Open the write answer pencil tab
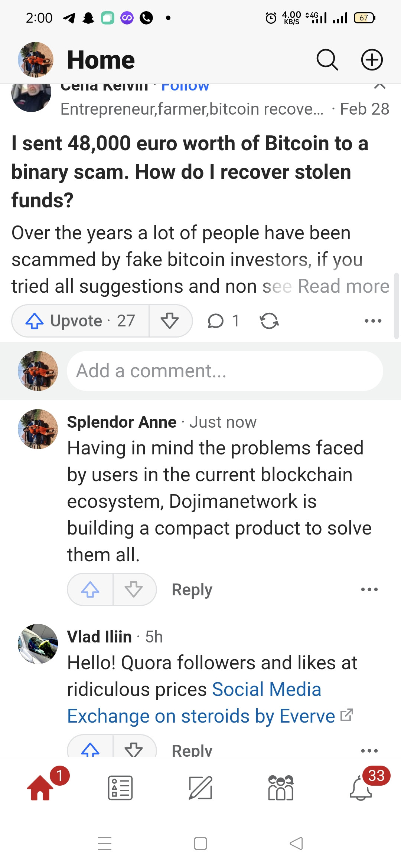401x868 pixels. click(x=200, y=788)
